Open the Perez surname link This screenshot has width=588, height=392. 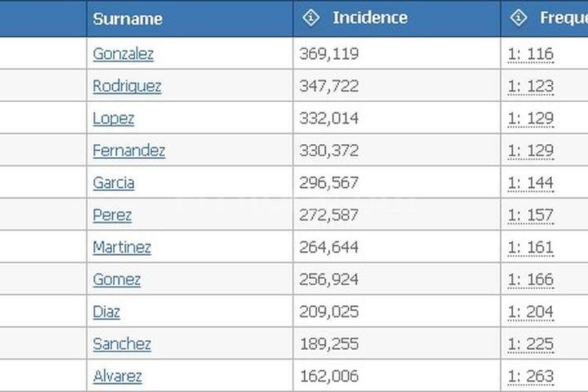click(112, 216)
